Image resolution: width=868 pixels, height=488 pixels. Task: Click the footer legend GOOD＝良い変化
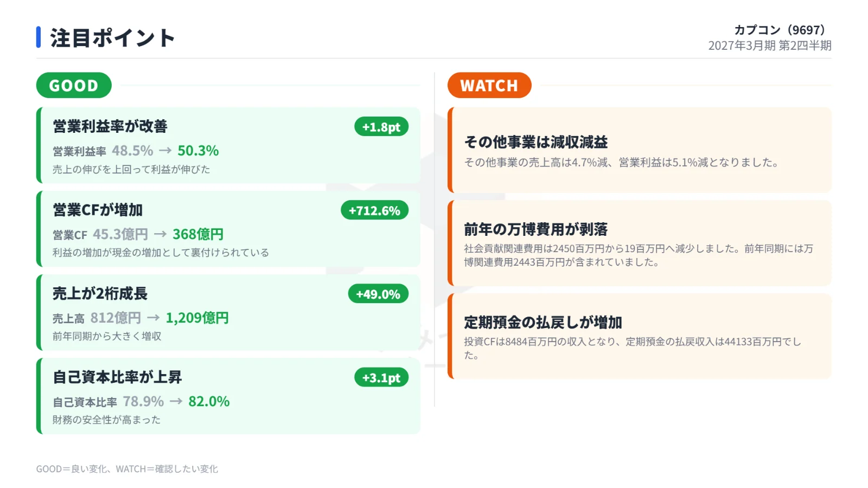click(x=71, y=469)
